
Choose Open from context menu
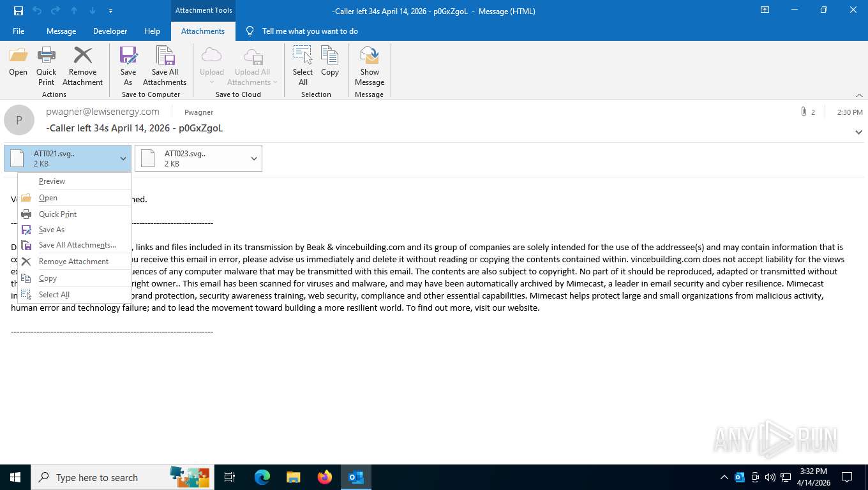pos(75,198)
